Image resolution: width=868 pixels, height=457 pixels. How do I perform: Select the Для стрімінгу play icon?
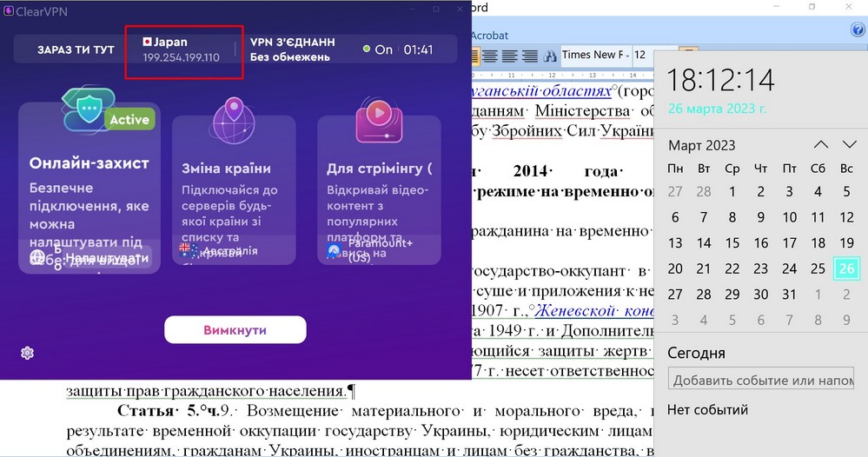tap(379, 121)
